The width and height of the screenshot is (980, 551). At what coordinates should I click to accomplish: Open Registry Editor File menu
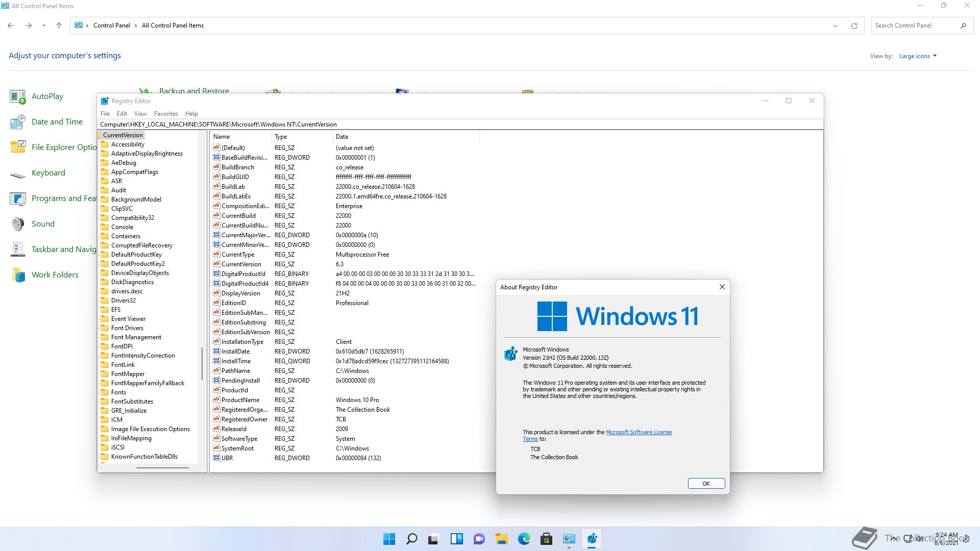[105, 114]
